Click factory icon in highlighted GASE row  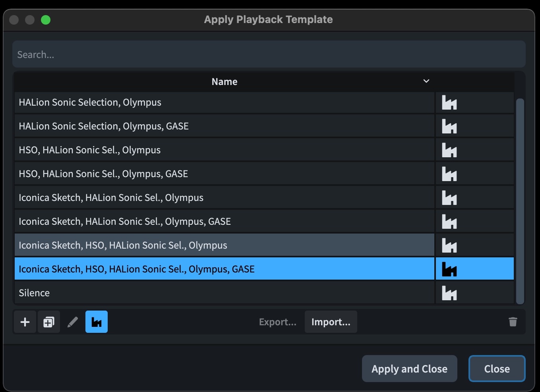(x=449, y=269)
